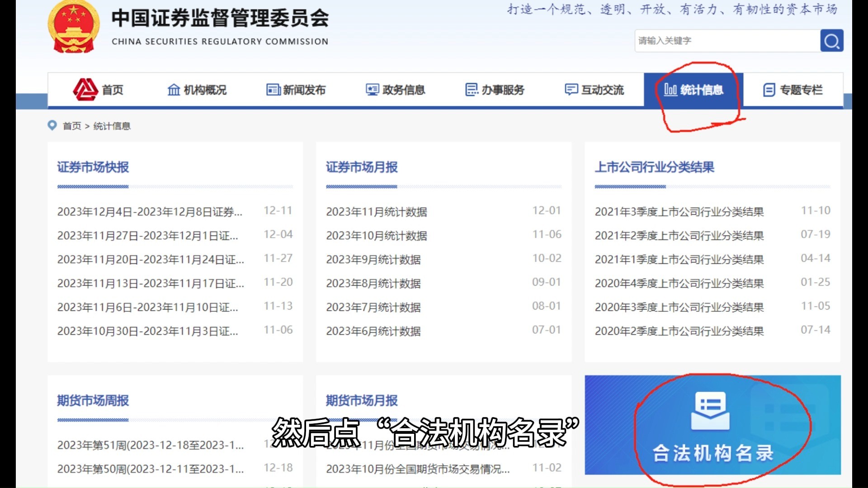Image resolution: width=868 pixels, height=488 pixels.
Task: Open the 上市公司行业分类结果 section heading
Action: [655, 167]
